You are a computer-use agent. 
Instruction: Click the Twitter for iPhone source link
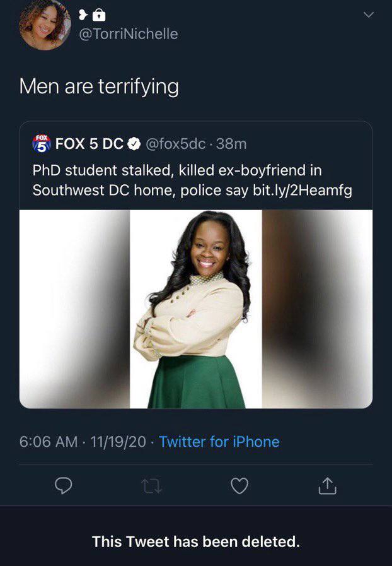(x=219, y=442)
